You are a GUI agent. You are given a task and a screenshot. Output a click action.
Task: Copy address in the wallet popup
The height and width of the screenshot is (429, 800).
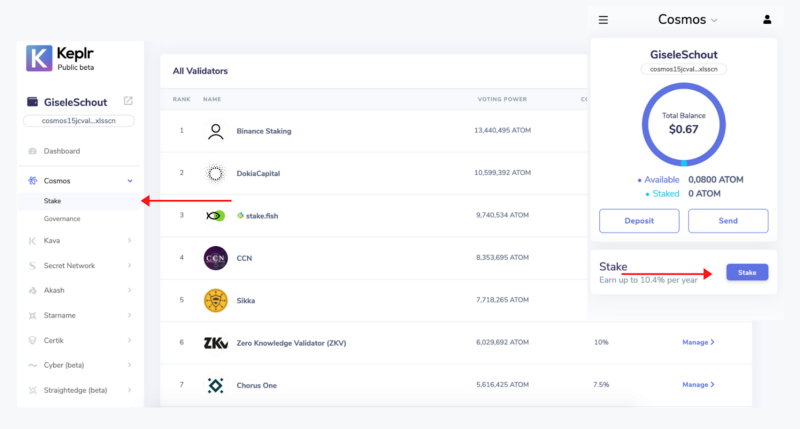click(684, 69)
